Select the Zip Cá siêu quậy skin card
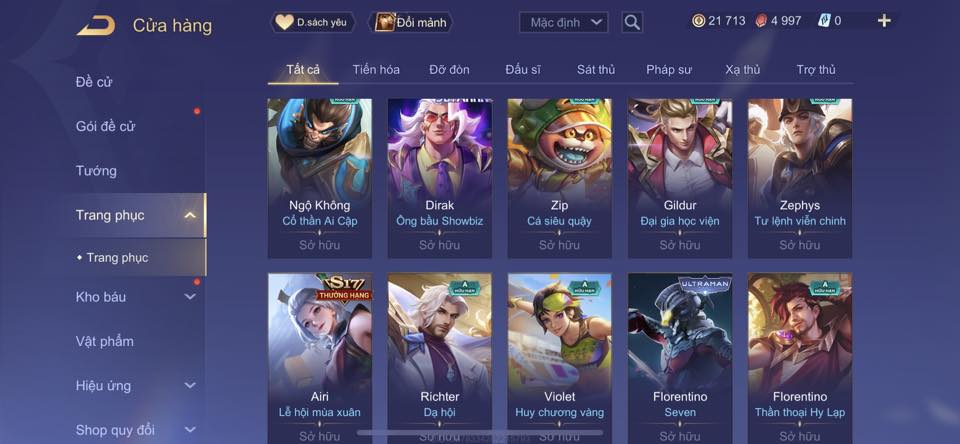This screenshot has height=444, width=960. (x=560, y=178)
